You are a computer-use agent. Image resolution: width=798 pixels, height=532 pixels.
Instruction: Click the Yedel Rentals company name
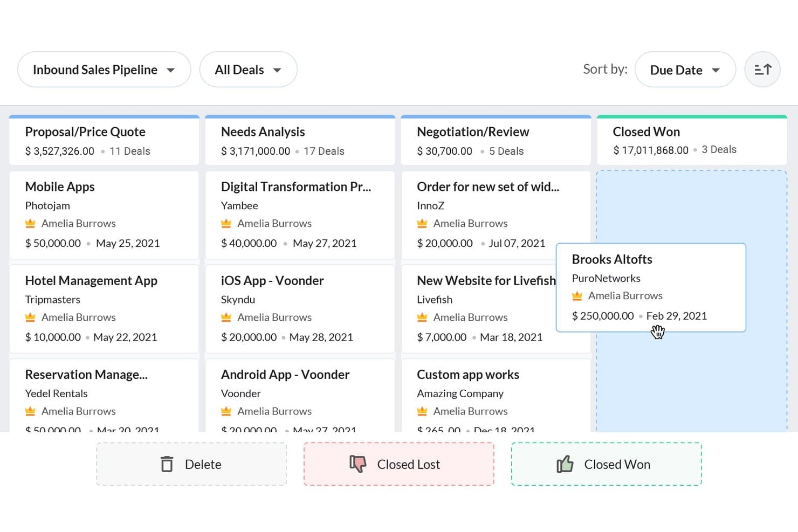pos(56,393)
